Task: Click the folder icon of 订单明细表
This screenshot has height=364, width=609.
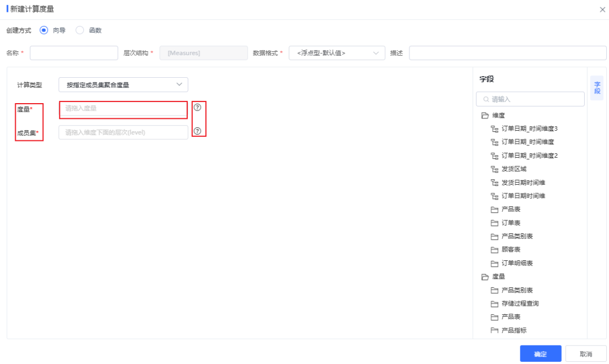Action: click(x=495, y=264)
